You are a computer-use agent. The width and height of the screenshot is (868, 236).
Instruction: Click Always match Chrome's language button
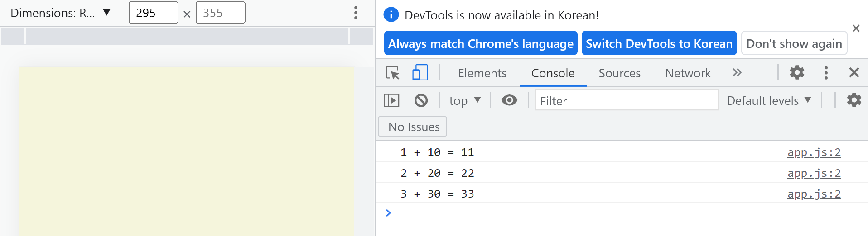pos(481,43)
